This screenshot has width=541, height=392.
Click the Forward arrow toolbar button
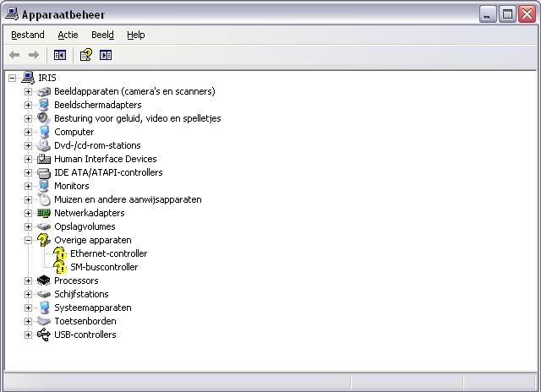[x=34, y=55]
